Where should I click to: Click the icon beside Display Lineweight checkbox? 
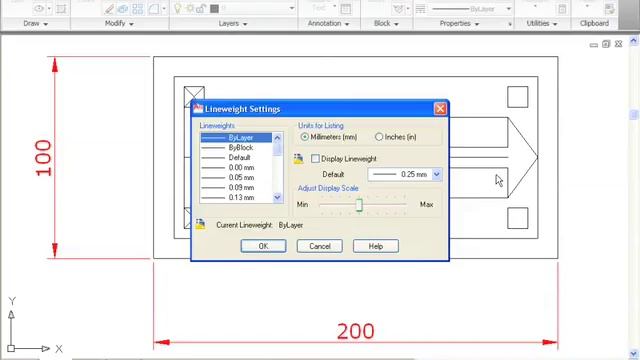tap(298, 158)
